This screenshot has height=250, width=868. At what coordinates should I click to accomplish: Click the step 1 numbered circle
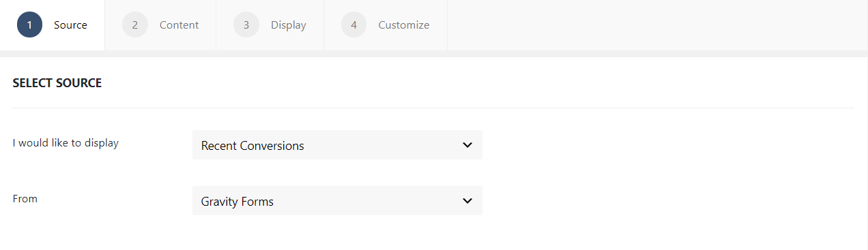point(30,25)
